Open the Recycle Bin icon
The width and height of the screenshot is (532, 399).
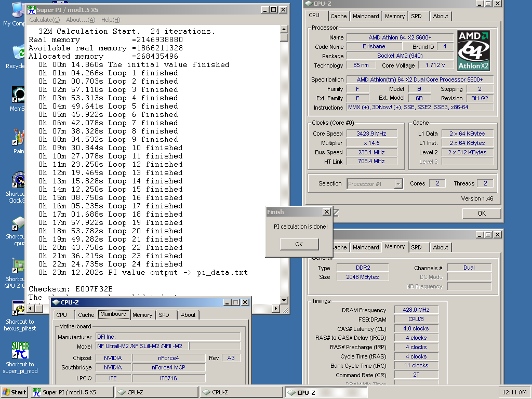point(19,52)
